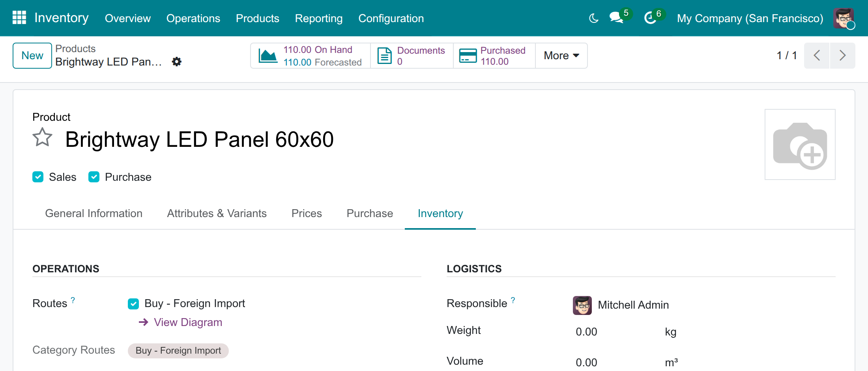Click Responsible help question mark
This screenshot has width=868, height=371.
tap(513, 300)
